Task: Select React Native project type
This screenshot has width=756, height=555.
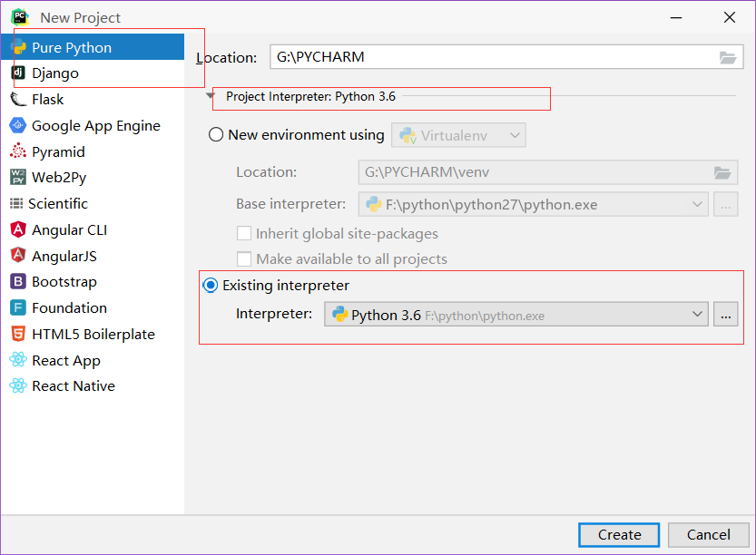Action: point(93,385)
